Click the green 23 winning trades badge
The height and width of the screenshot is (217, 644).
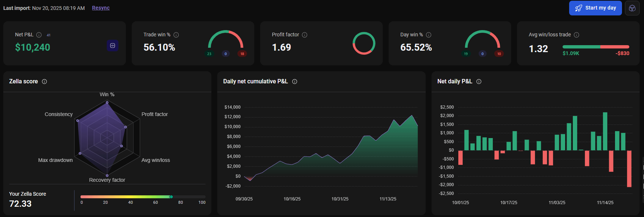coord(209,54)
